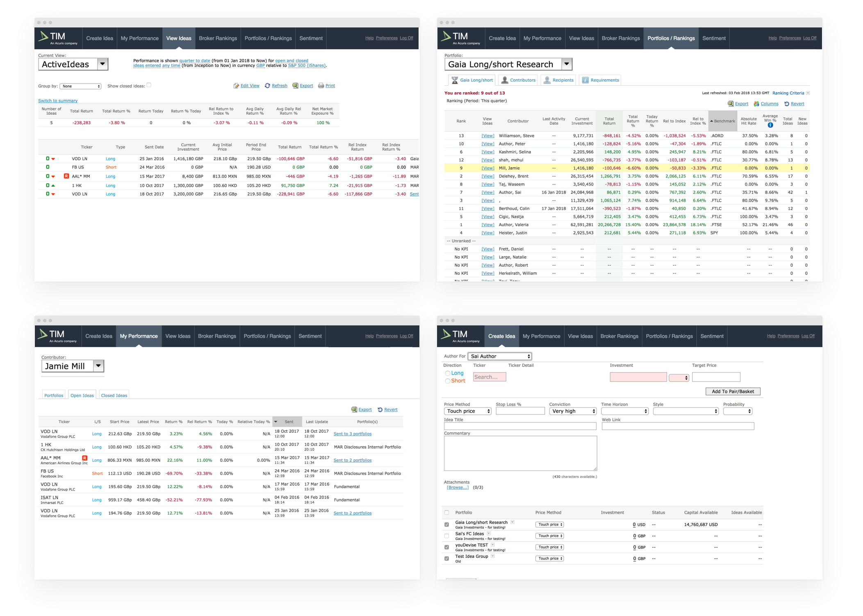Check the Sai's FC Ideas portfolio checkbox
The image size is (863, 616).
click(x=447, y=536)
